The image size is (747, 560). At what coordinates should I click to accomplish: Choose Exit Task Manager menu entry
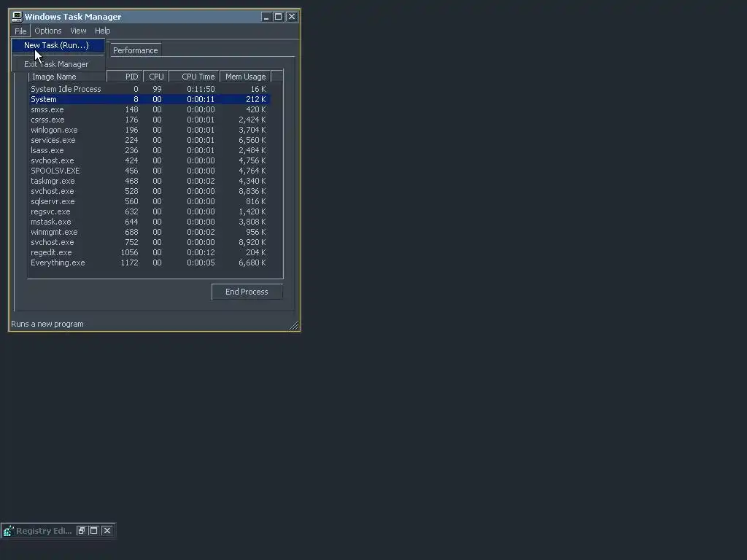click(58, 64)
